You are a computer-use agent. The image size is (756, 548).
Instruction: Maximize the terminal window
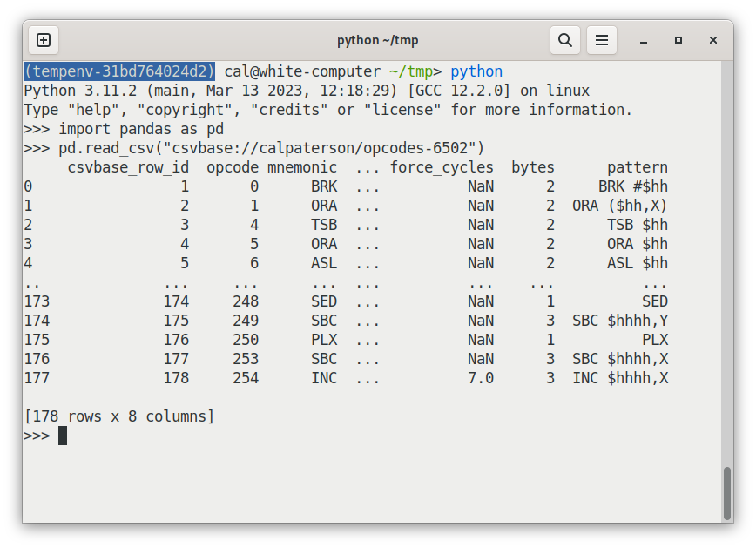pyautogui.click(x=678, y=40)
